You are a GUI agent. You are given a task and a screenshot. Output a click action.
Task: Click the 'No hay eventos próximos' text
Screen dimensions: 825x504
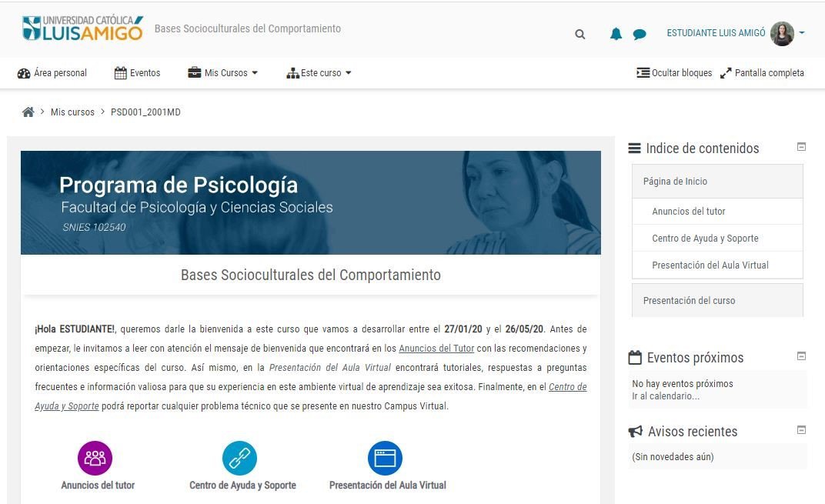coord(683,383)
